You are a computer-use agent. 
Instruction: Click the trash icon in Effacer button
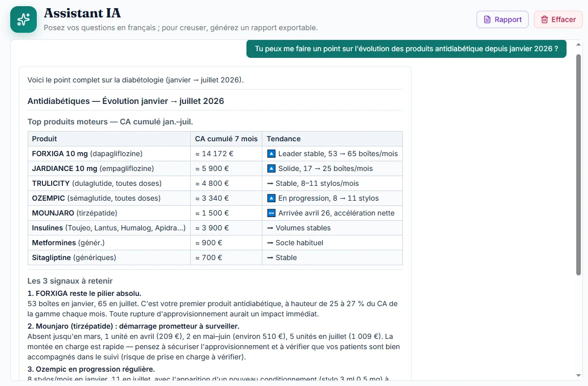[544, 19]
